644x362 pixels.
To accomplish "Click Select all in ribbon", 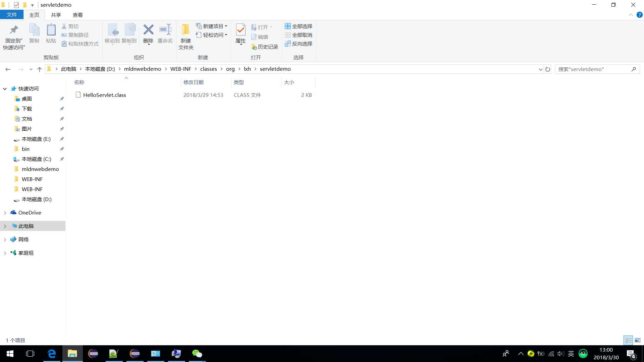I will click(x=299, y=26).
